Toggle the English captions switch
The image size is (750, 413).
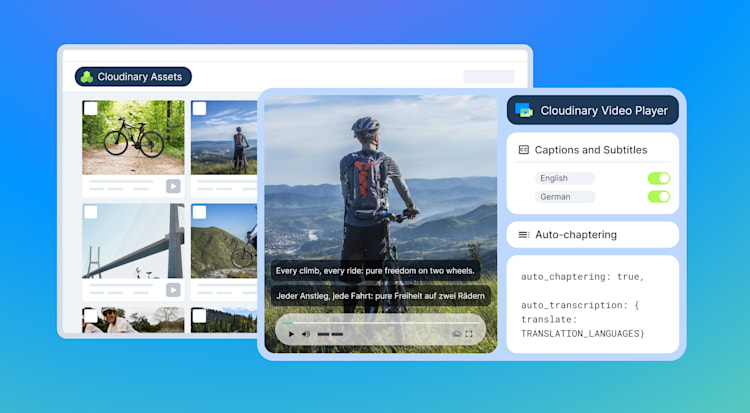(x=659, y=178)
